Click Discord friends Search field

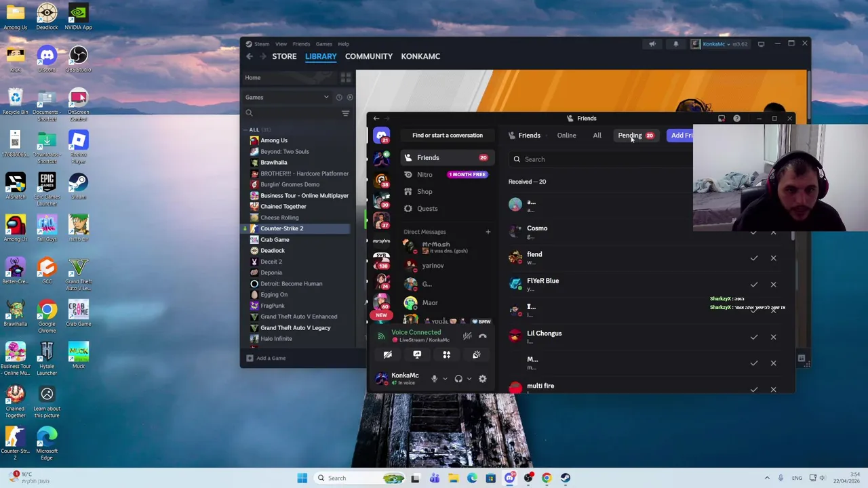click(x=600, y=159)
